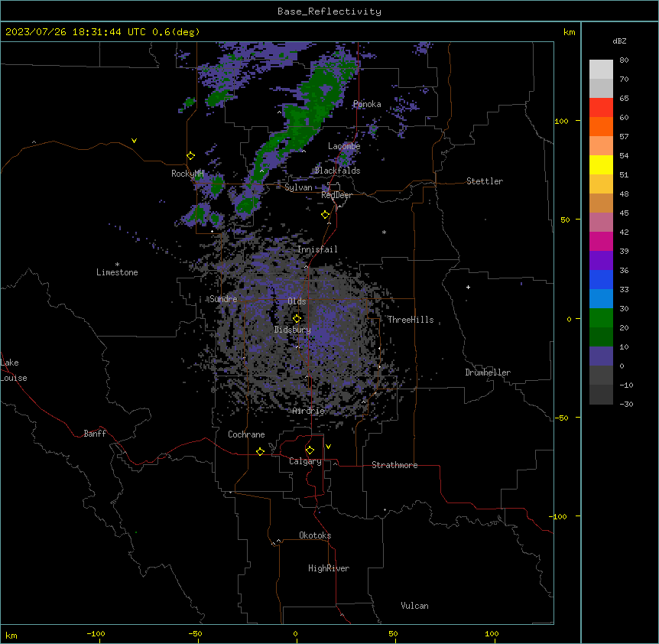Click the Cochrane town label

coord(246,434)
